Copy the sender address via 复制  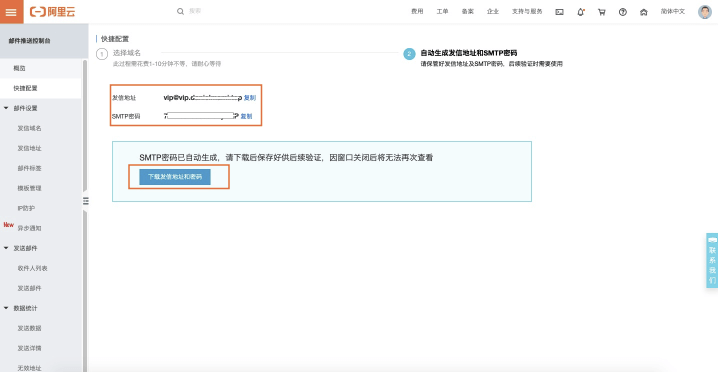[x=250, y=98]
